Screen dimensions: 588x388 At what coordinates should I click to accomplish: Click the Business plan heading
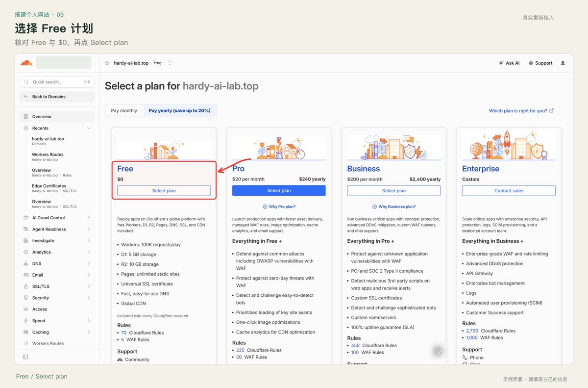pos(364,169)
